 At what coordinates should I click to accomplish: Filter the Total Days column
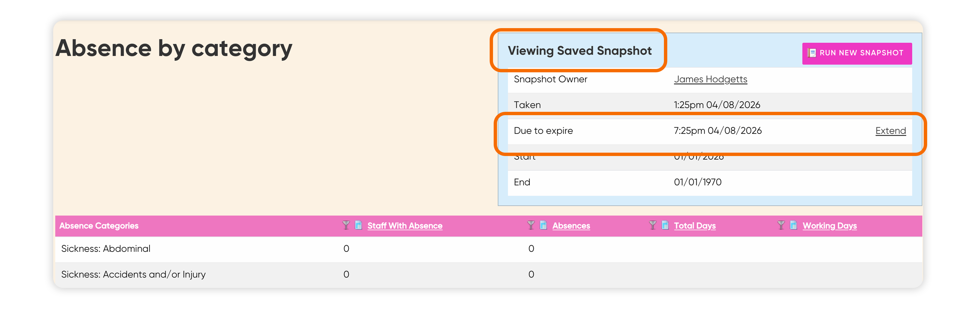(653, 225)
